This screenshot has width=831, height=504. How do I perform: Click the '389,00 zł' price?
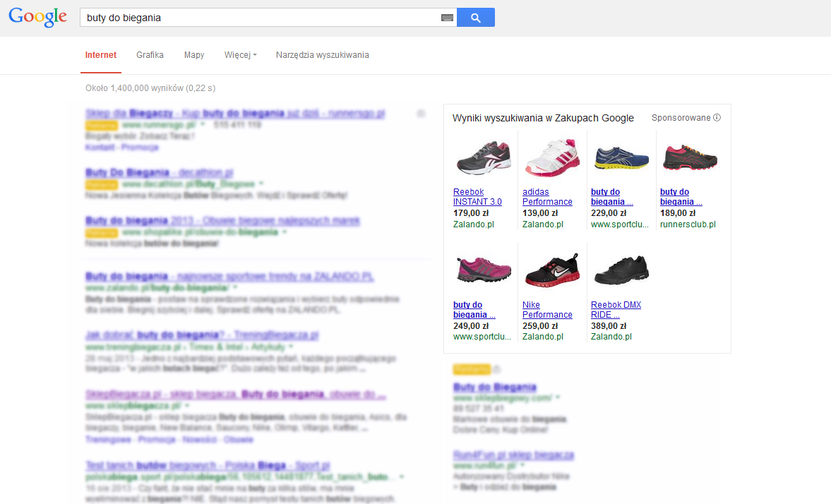609,326
